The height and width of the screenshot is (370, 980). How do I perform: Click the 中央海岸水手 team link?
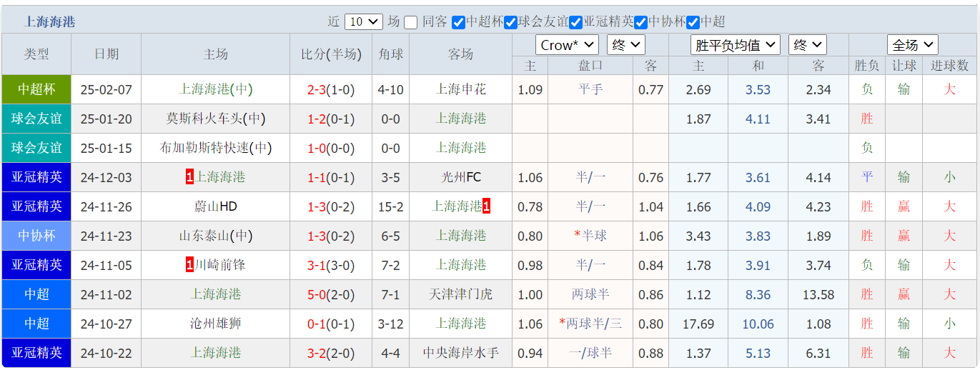point(461,353)
